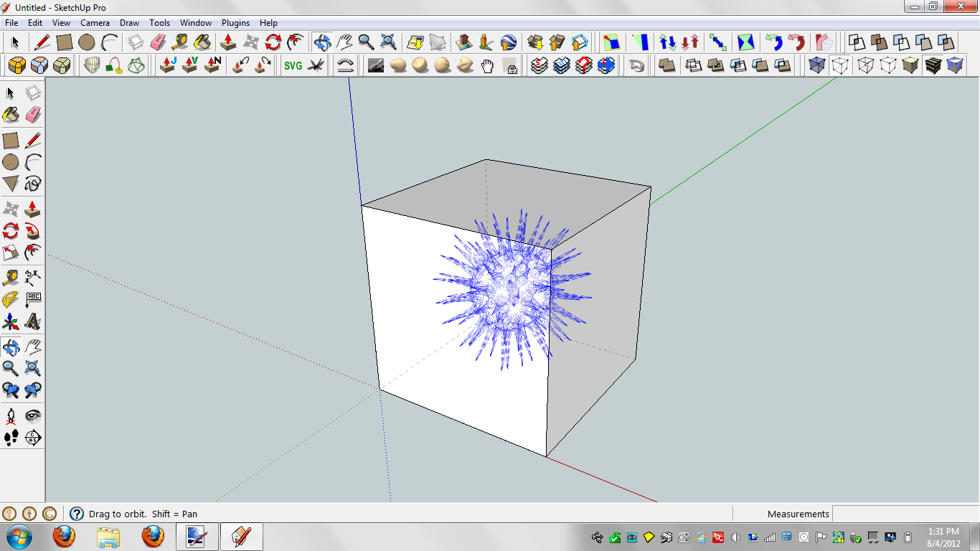Select the Walk footprints tool
The height and width of the screenshot is (551, 980).
click(11, 437)
